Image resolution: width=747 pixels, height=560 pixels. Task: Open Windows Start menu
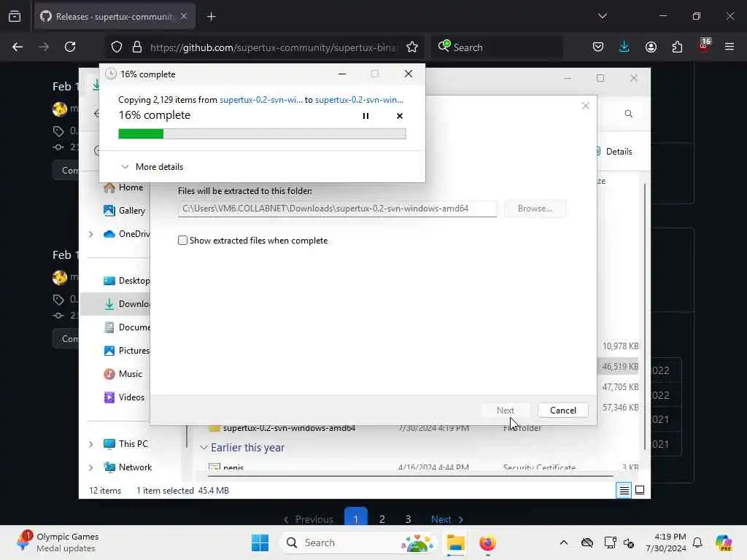pos(260,542)
